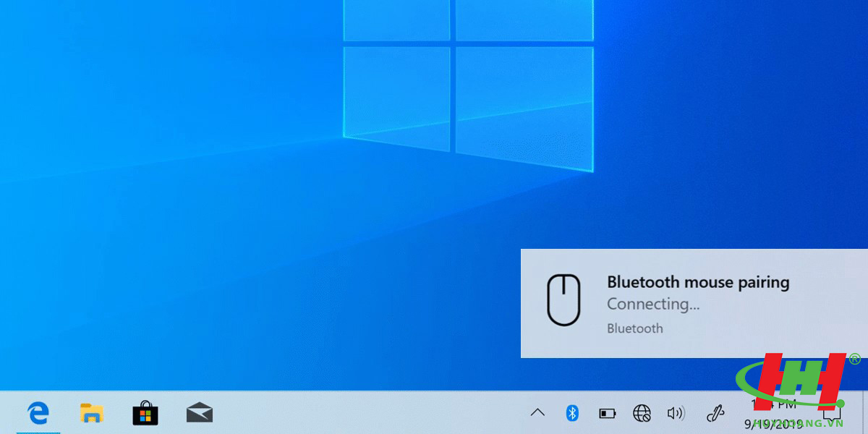The height and width of the screenshot is (434, 868).
Task: Click the Bluetooth tray icon
Action: click(x=572, y=413)
